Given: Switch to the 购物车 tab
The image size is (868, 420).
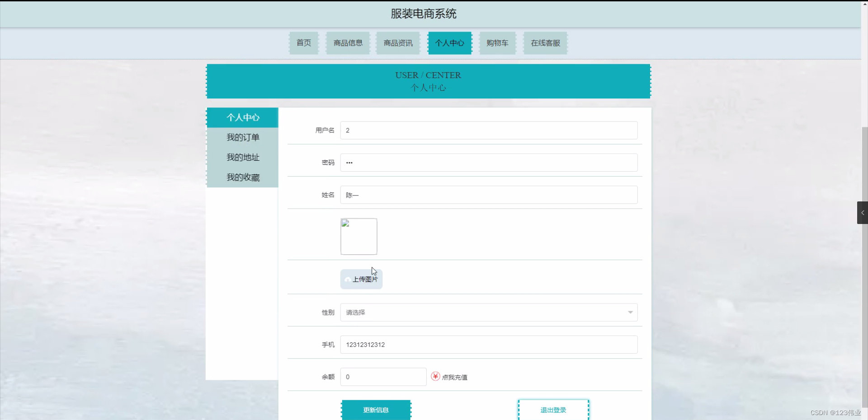Looking at the screenshot, I should pos(497,43).
